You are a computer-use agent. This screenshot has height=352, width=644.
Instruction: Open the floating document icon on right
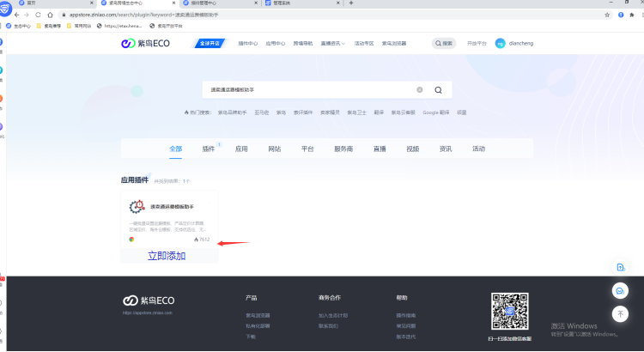click(621, 267)
